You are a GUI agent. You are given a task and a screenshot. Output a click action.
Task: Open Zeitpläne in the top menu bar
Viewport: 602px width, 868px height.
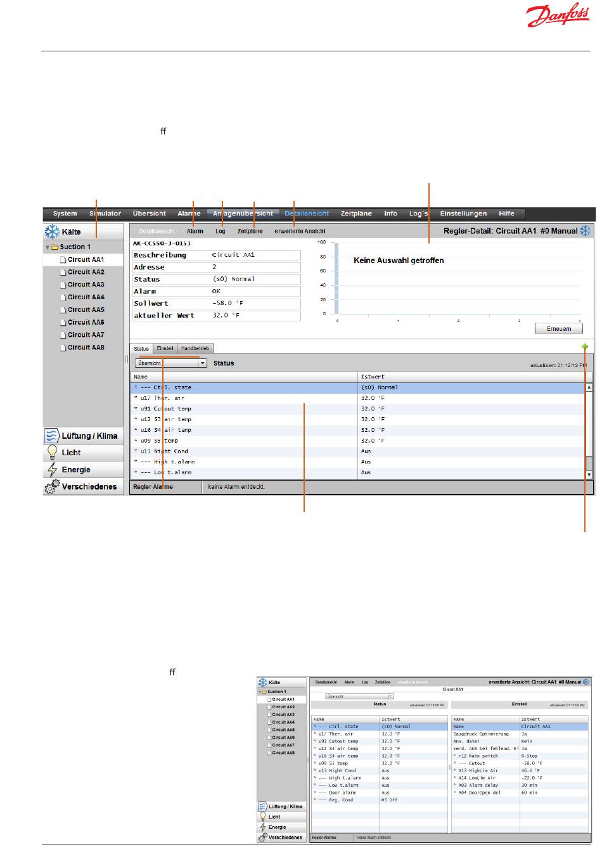point(357,214)
